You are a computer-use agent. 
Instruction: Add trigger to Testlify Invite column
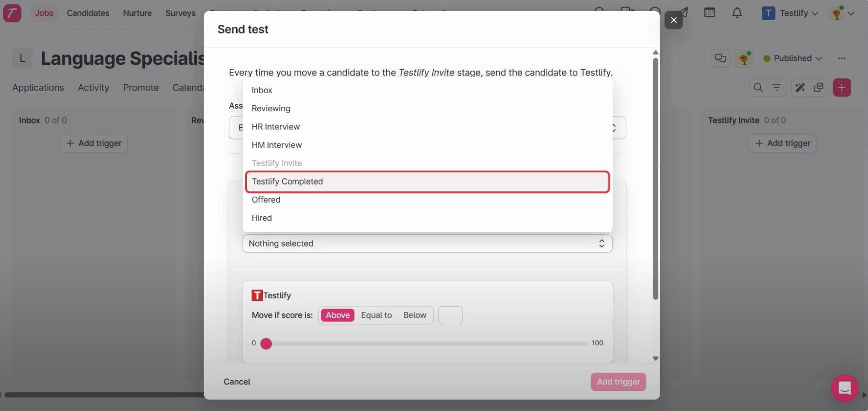click(782, 143)
